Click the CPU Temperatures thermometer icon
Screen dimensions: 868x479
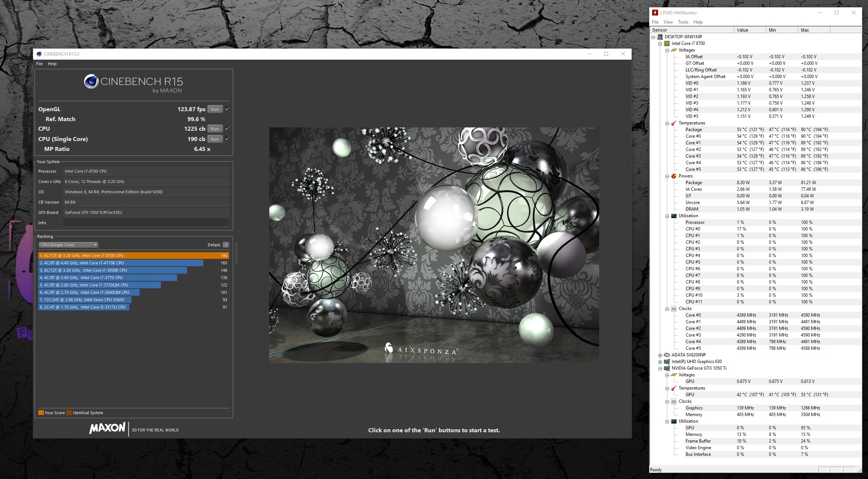pos(674,123)
